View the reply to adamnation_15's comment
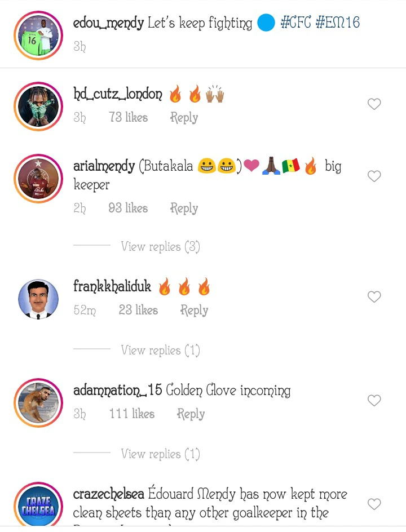Screen dimensions: 406x532 (160, 454)
